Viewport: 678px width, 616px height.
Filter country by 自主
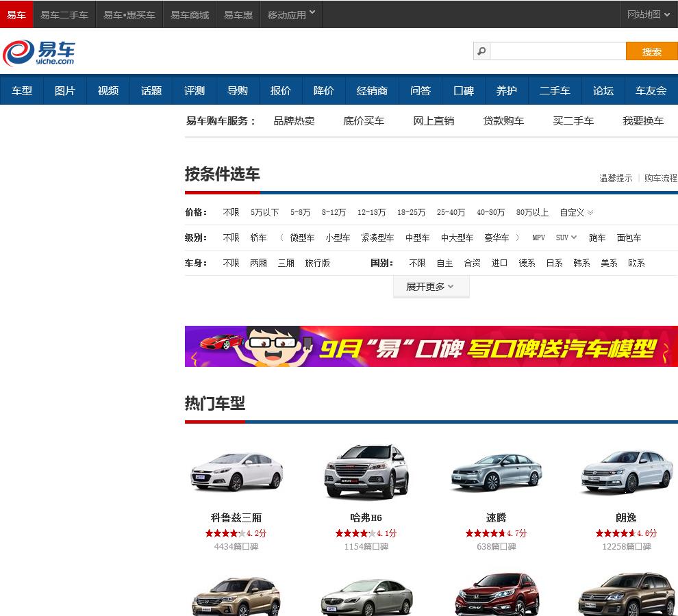click(x=444, y=263)
